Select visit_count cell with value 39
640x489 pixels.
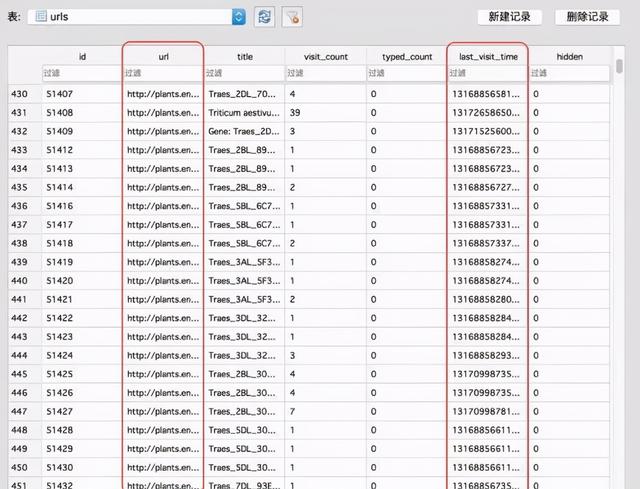click(326, 113)
